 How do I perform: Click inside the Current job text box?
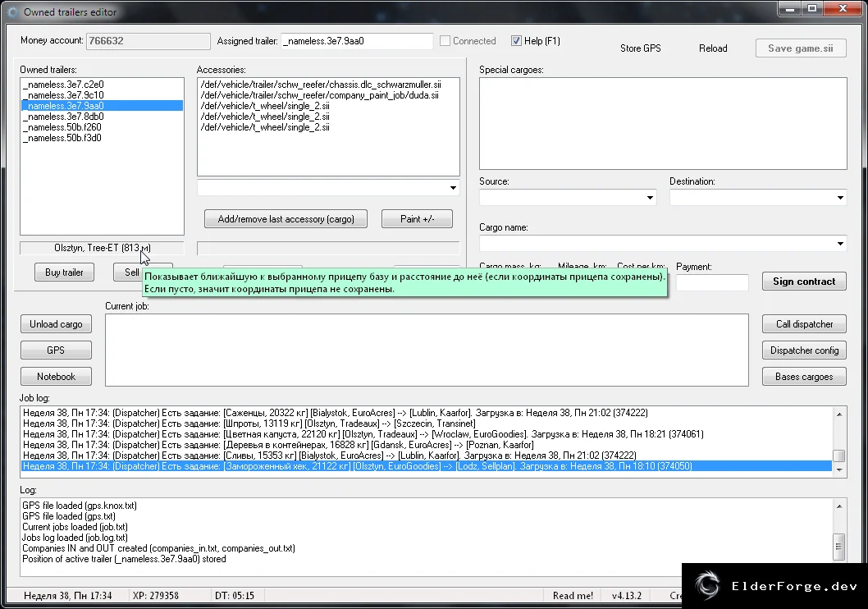click(x=427, y=350)
